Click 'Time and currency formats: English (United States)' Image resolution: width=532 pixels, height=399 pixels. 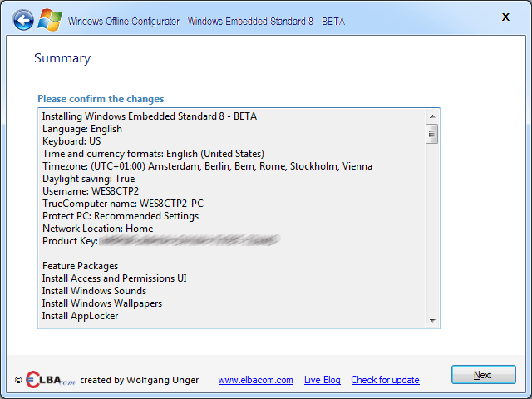click(x=153, y=154)
